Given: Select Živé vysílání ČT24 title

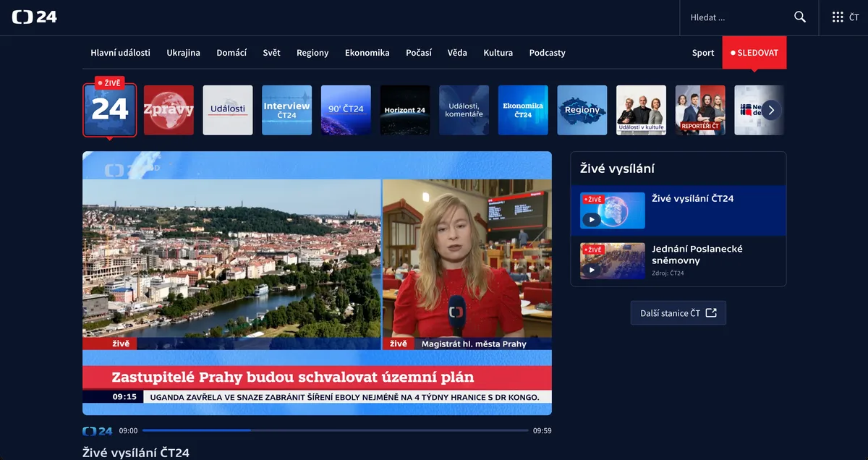Looking at the screenshot, I should [693, 198].
